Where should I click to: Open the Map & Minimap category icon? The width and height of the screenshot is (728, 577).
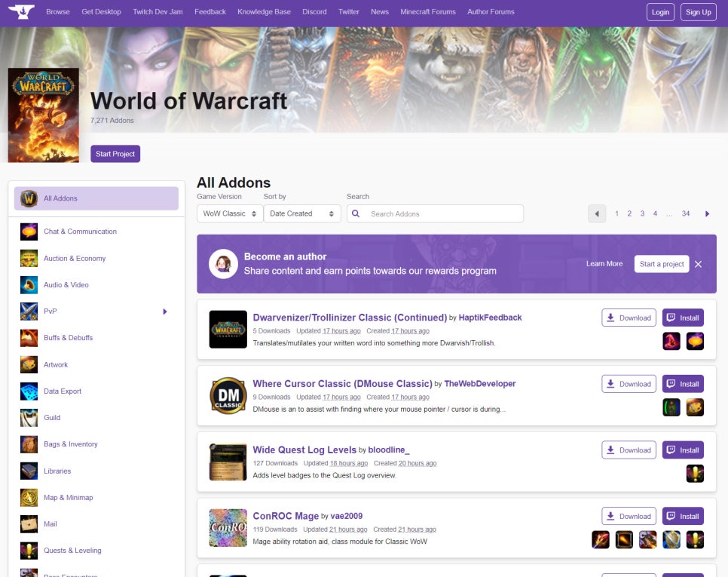(29, 498)
